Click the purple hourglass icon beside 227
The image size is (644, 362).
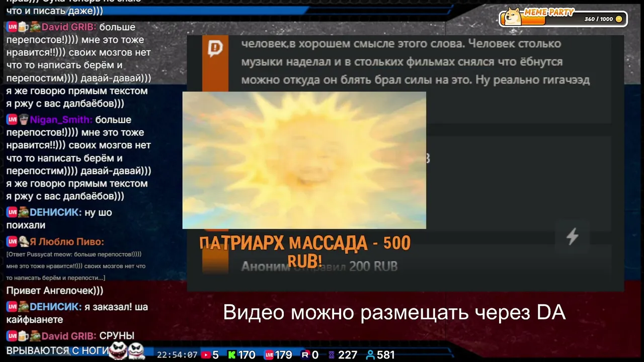coord(332,355)
